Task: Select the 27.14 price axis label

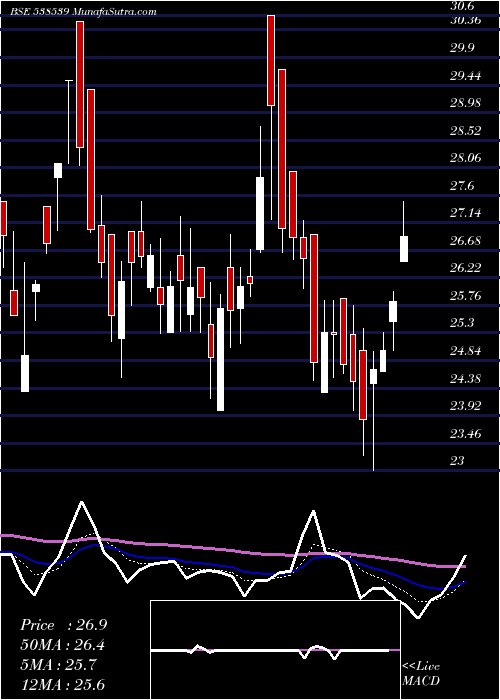Action: (466, 213)
